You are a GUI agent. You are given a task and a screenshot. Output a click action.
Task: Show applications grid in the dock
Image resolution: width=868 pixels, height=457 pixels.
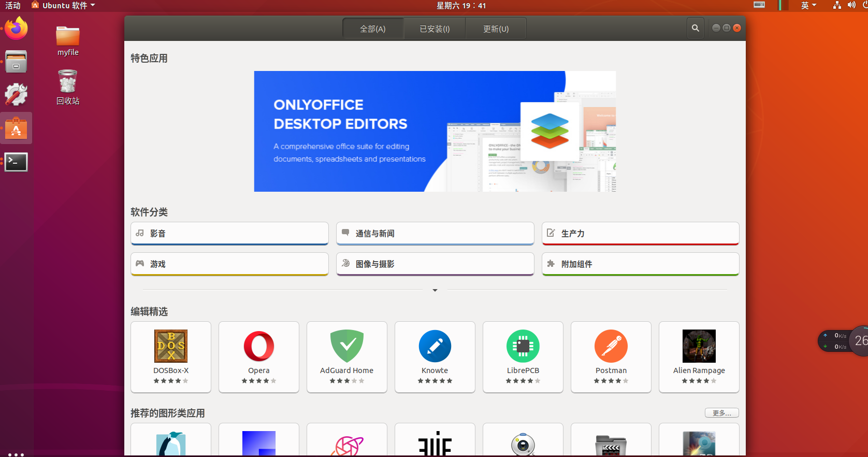16,454
